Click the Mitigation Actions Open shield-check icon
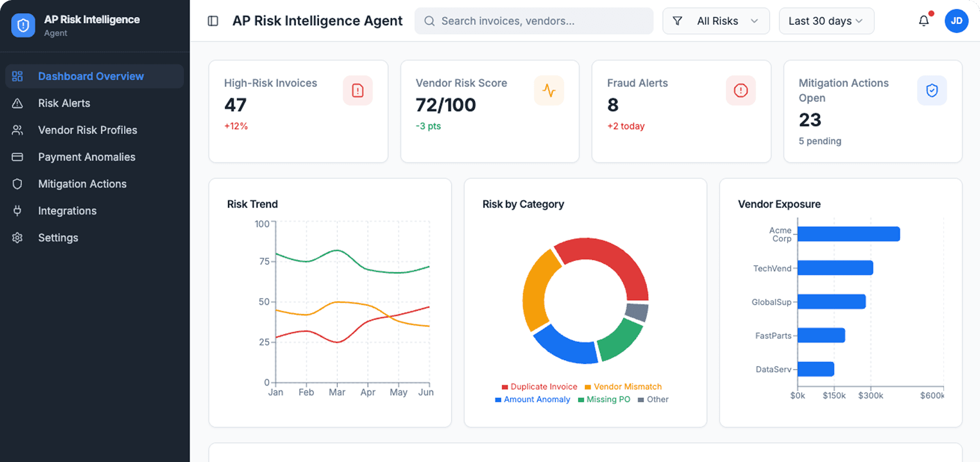 pyautogui.click(x=932, y=91)
